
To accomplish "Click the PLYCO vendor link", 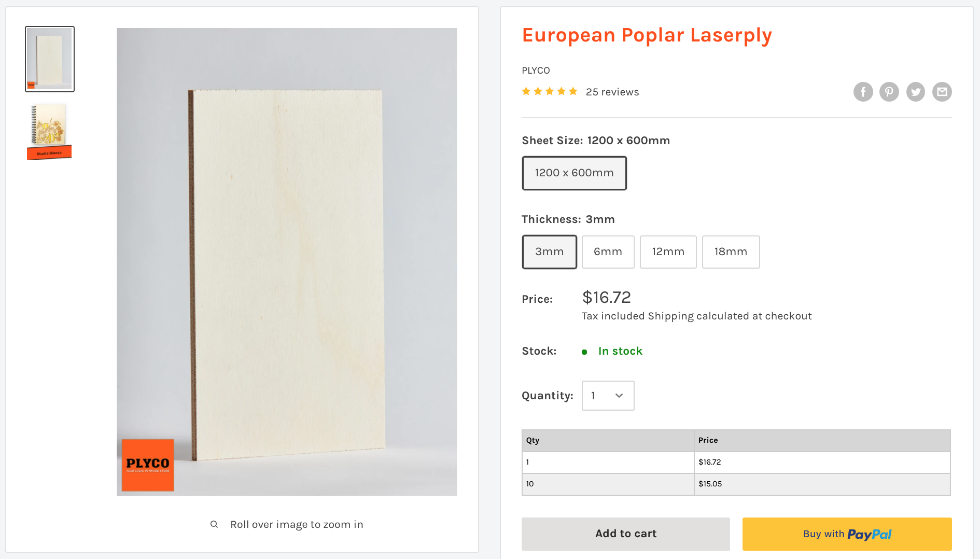I will point(536,71).
